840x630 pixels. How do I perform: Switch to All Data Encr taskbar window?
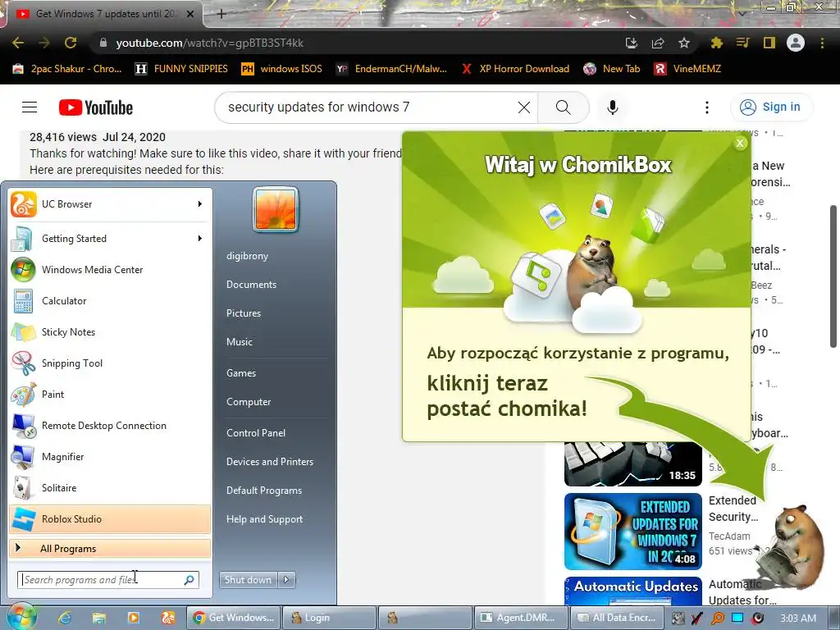pos(617,618)
